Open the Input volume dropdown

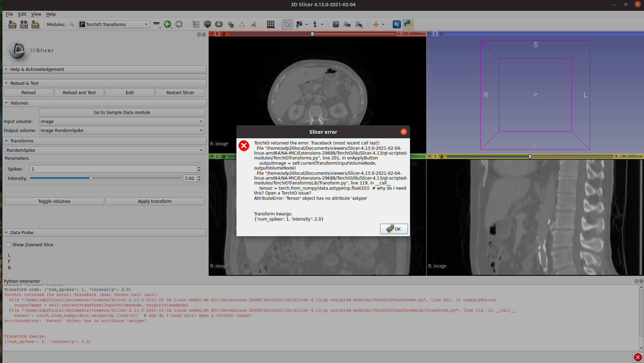tap(122, 121)
